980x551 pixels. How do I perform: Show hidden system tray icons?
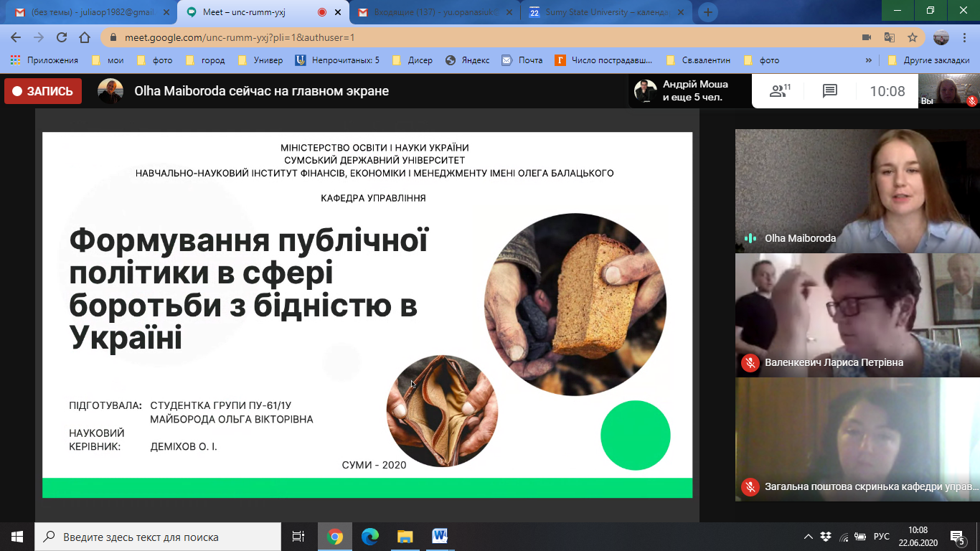809,537
